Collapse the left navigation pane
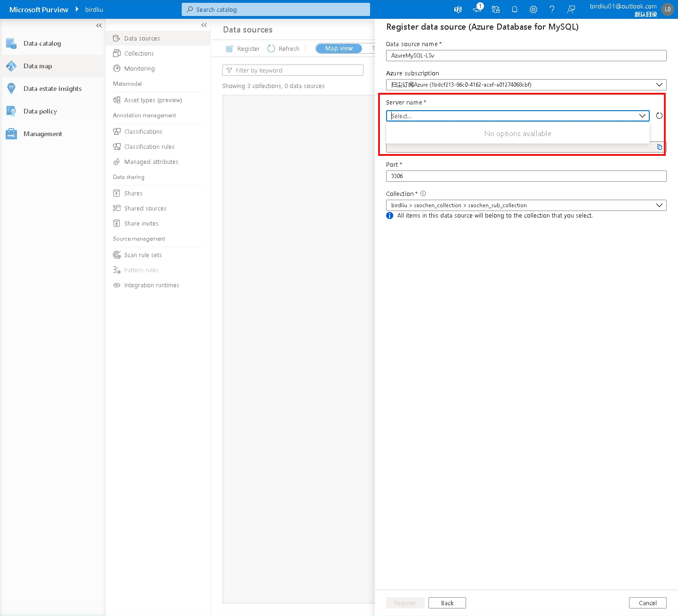The width and height of the screenshot is (678, 616). pos(98,25)
